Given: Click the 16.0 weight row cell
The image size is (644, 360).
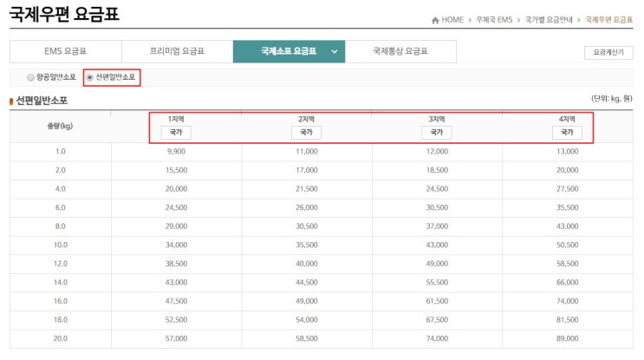Looking at the screenshot, I should 61,301.
